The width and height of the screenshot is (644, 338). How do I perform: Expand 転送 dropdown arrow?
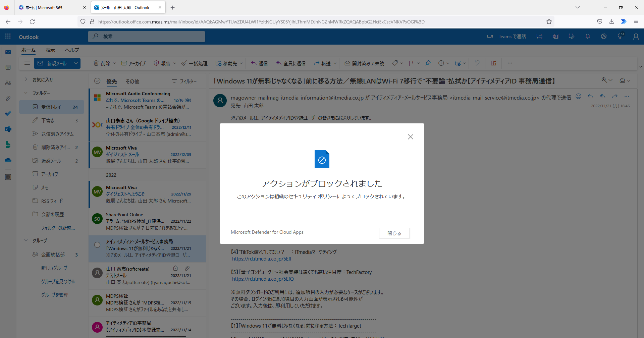(335, 63)
